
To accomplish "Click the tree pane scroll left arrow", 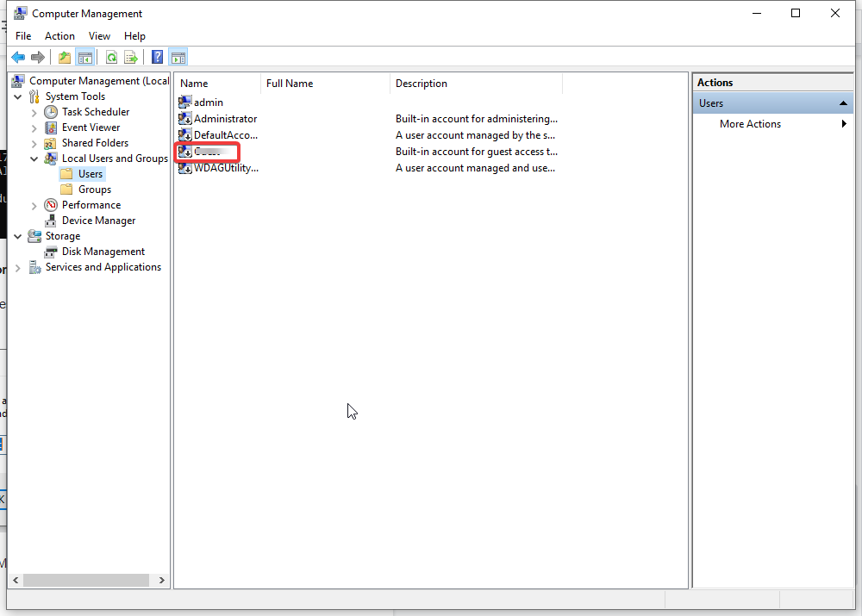I will (16, 581).
